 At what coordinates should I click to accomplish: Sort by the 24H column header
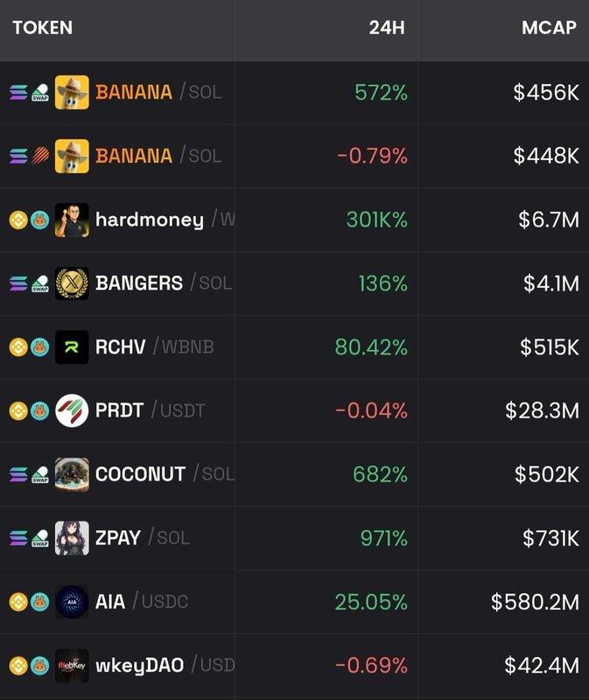click(387, 27)
